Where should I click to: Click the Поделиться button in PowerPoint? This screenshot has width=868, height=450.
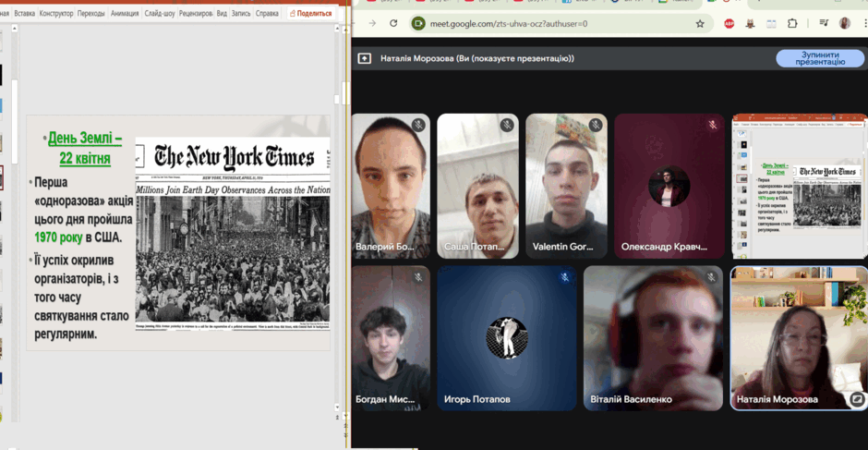click(310, 13)
